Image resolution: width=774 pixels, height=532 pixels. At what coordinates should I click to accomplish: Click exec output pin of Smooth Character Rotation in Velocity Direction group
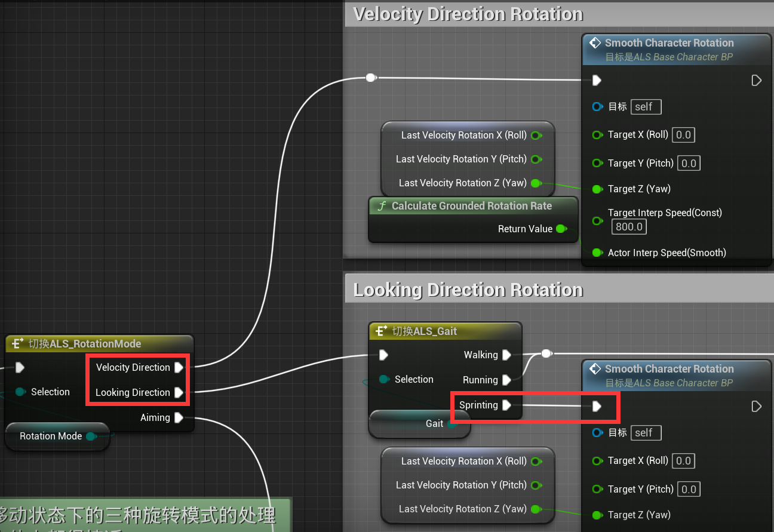click(756, 80)
